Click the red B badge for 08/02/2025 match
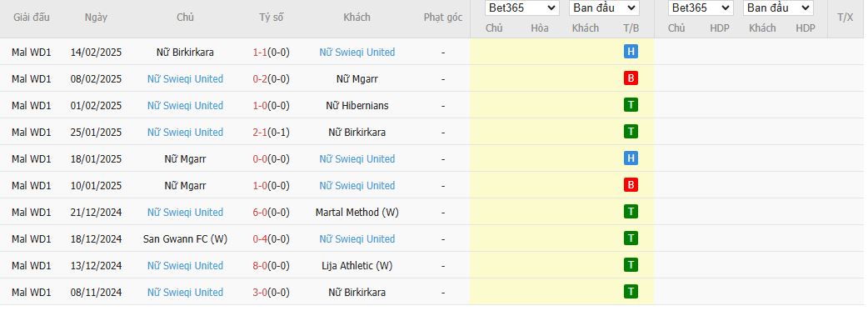 tap(631, 78)
